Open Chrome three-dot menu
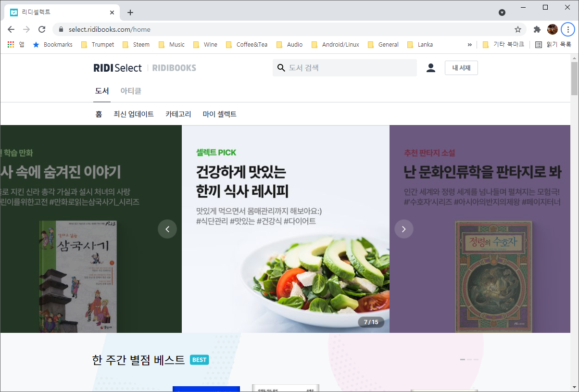The height and width of the screenshot is (392, 579). click(x=568, y=29)
